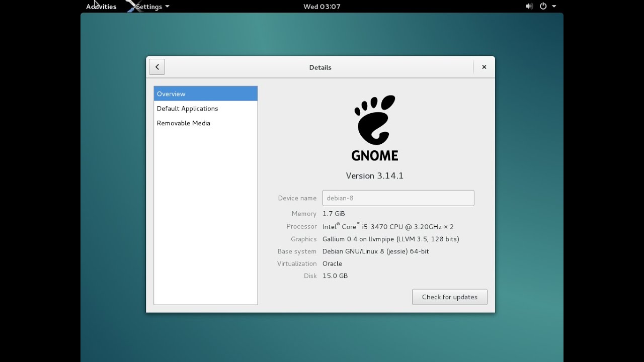
Task: Open the clock showing Wed 03:07
Action: [322, 7]
